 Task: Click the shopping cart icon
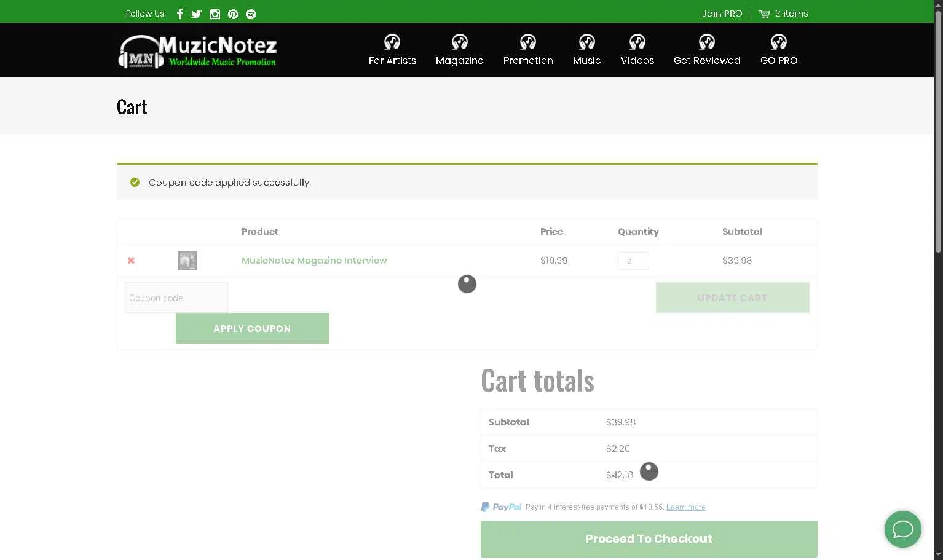(764, 14)
